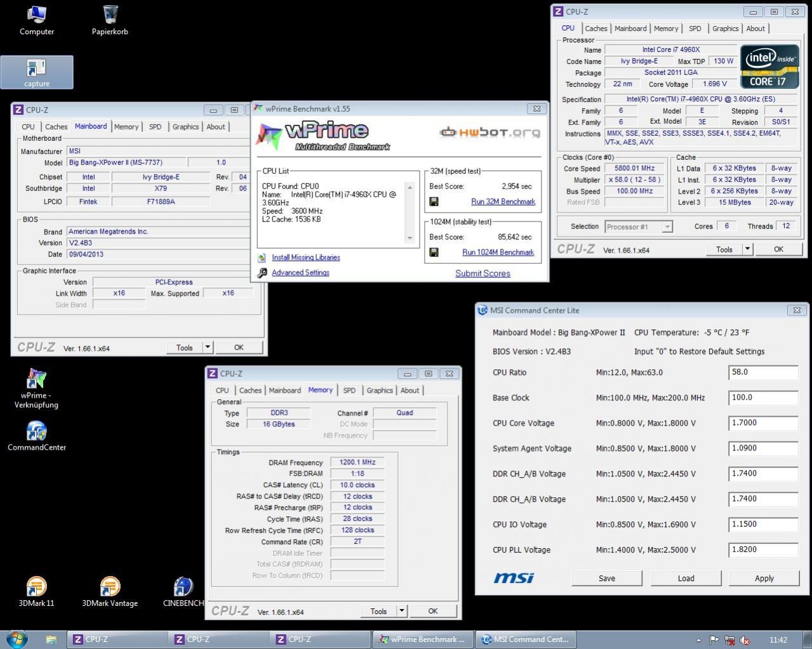Screen dimensions: 812x649
Task: Open About tab in the Memory CPU-Z window
Action: [x=409, y=391]
